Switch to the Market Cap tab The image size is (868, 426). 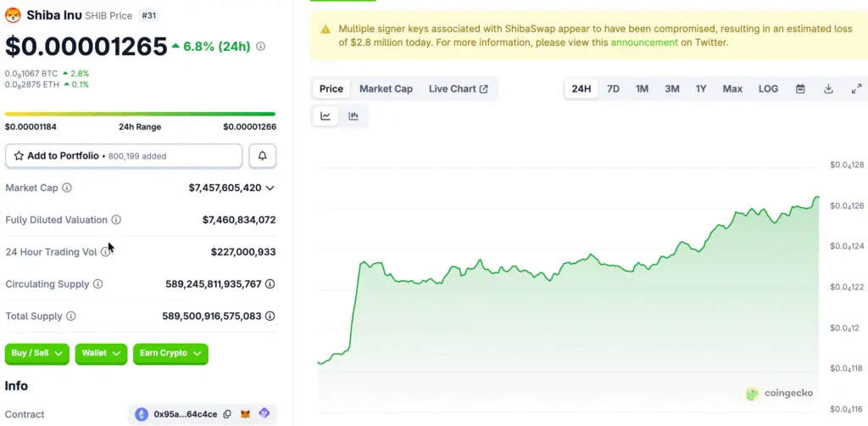[x=386, y=89]
